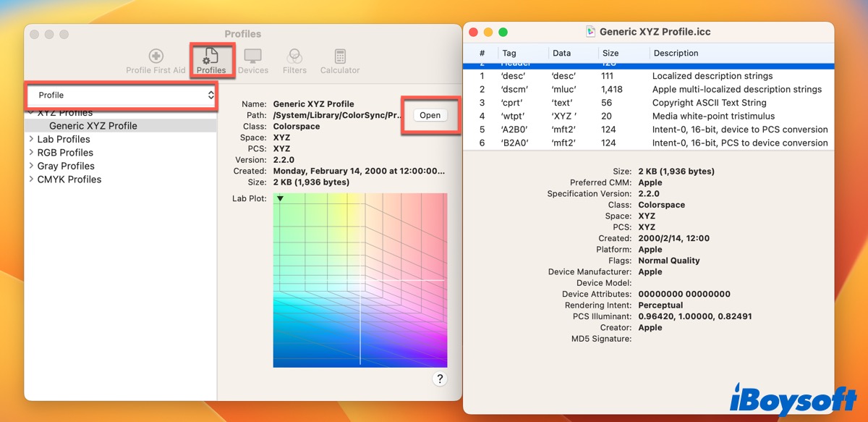Image resolution: width=868 pixels, height=422 pixels.
Task: Open the Filters toolbar icon
Action: [x=294, y=62]
